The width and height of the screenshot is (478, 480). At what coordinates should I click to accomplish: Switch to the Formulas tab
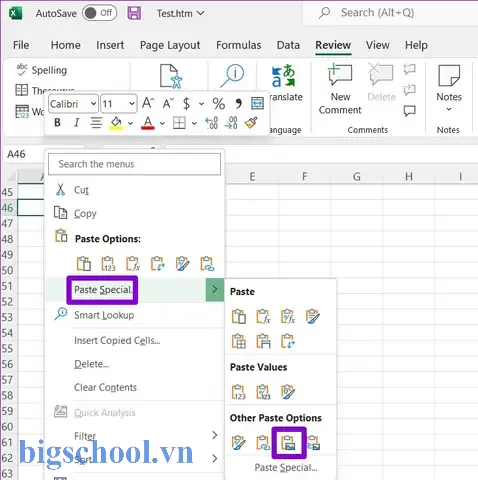coord(239,45)
